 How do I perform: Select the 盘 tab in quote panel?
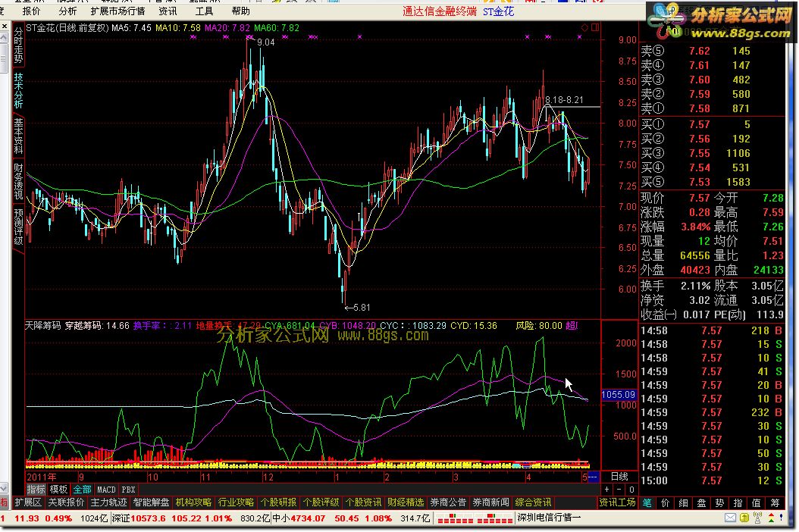[x=702, y=503]
